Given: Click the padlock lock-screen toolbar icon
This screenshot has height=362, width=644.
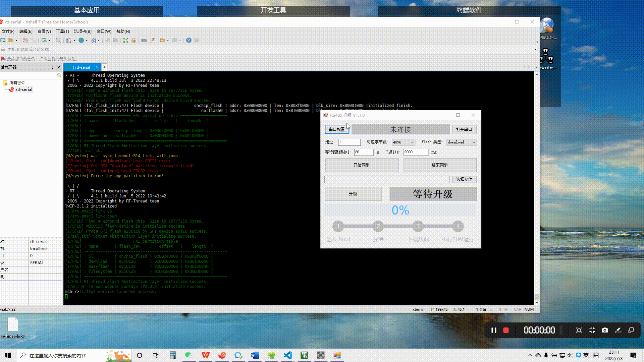Looking at the screenshot, I should (x=133, y=40).
